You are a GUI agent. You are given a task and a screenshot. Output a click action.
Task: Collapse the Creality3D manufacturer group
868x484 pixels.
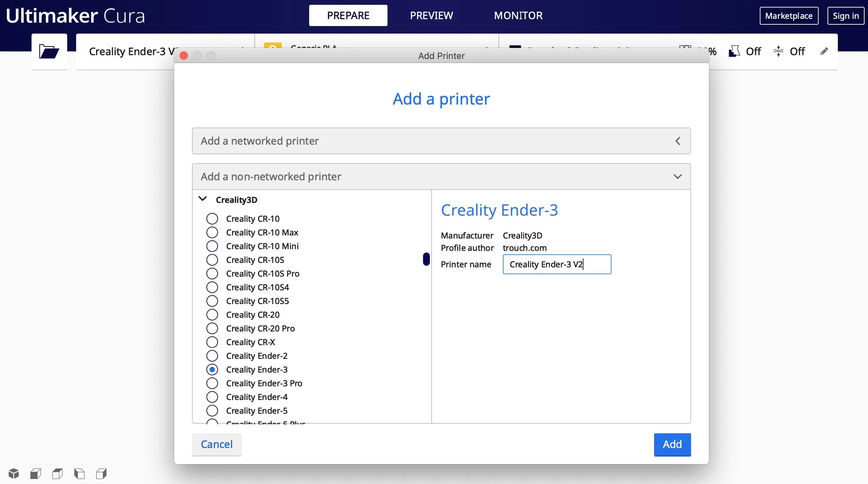(x=203, y=199)
